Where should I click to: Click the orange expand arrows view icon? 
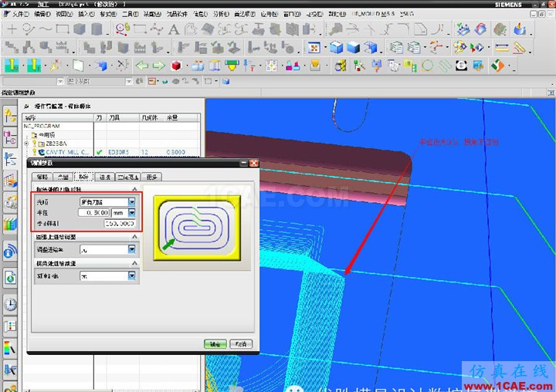tap(314, 48)
